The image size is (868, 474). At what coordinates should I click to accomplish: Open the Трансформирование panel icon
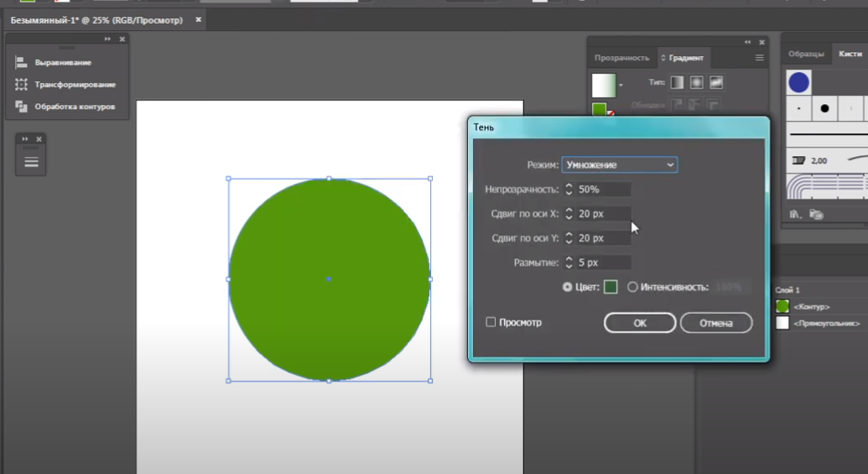click(22, 85)
